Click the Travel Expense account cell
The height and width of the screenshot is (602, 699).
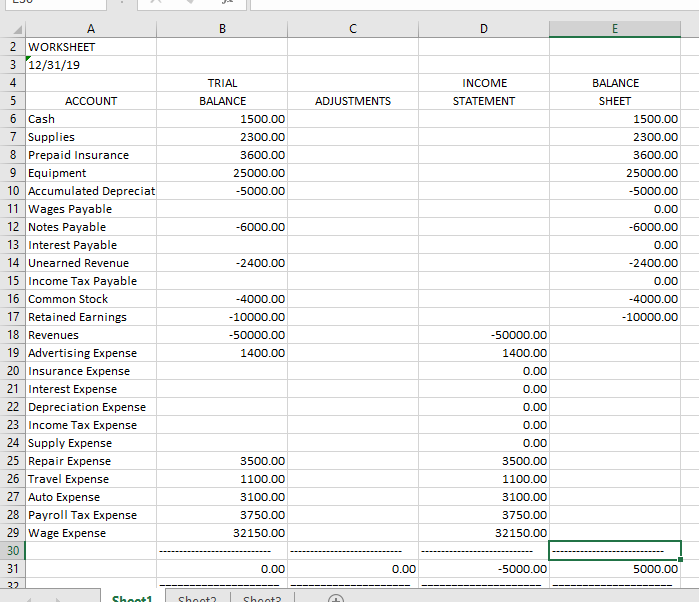pos(91,479)
